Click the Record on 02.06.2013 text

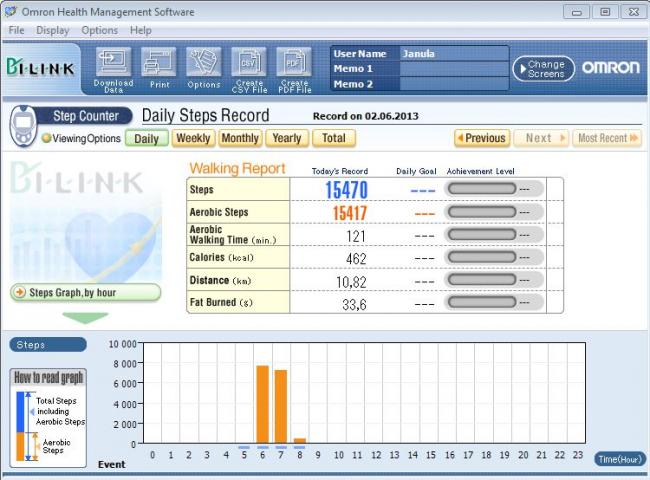(x=365, y=116)
